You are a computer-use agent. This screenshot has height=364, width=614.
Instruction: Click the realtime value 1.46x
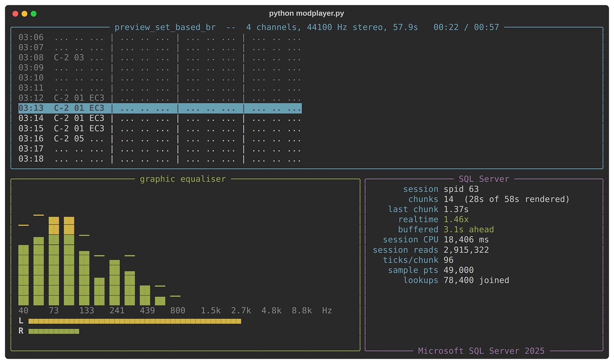point(456,219)
